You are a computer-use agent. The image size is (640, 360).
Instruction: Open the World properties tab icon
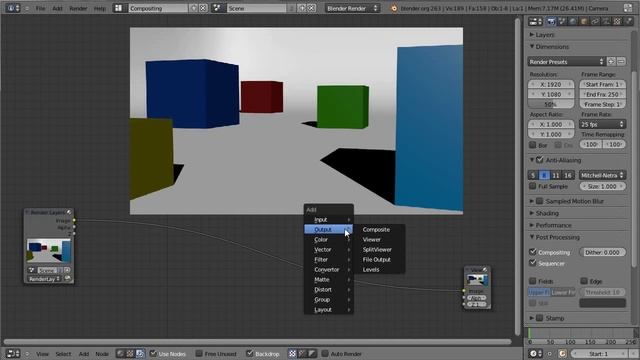[x=573, y=22]
